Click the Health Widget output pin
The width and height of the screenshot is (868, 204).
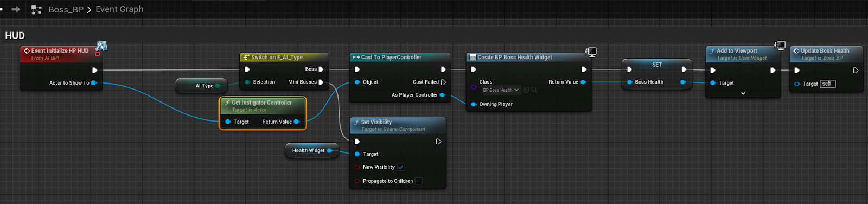(329, 151)
